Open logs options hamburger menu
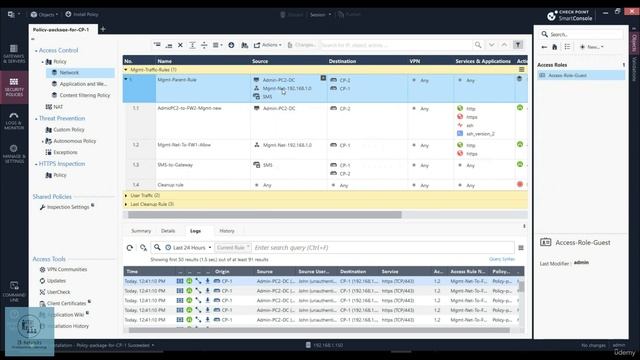The width and height of the screenshot is (640, 360). pyautogui.click(x=521, y=248)
